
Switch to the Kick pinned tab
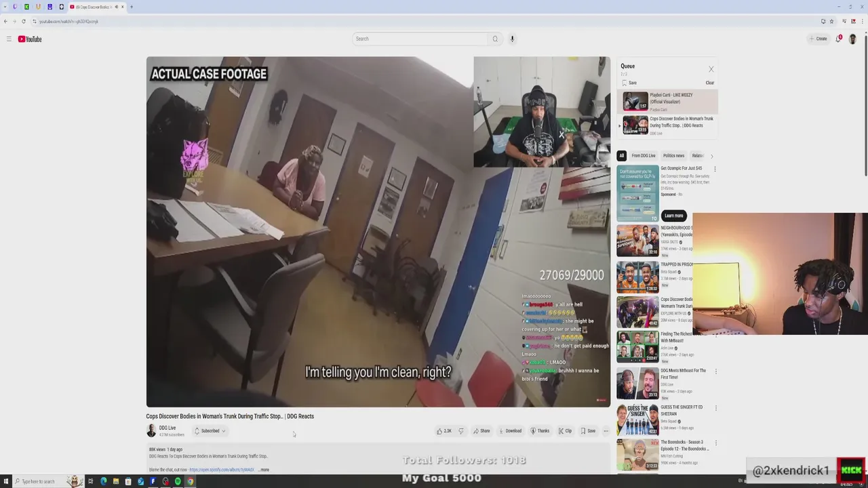26,7
